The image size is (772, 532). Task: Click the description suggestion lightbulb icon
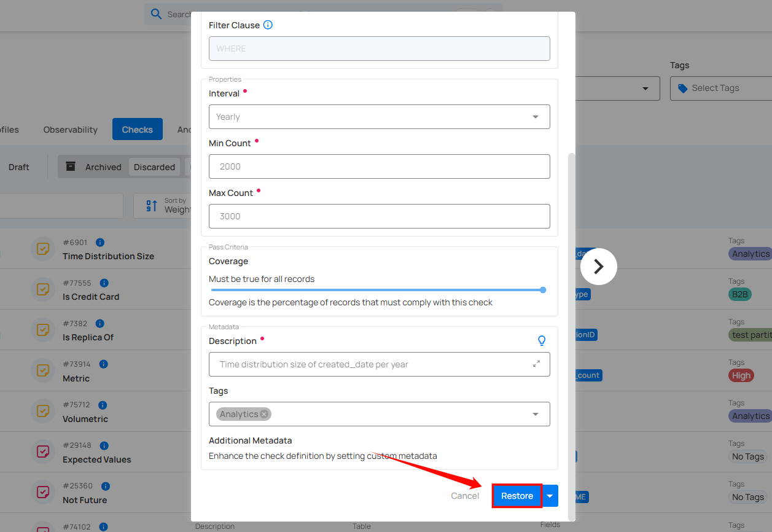coord(542,340)
